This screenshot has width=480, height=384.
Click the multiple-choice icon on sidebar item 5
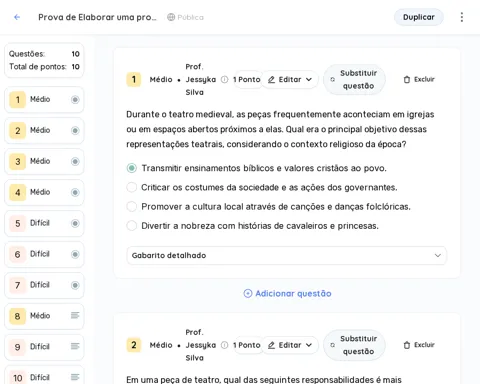pos(75,223)
